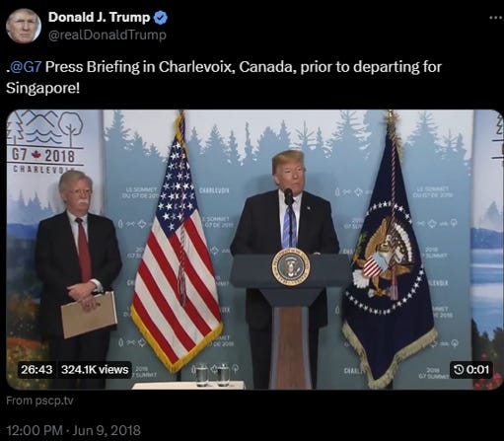The width and height of the screenshot is (504, 441).
Task: Open the Donald J. Trump display name
Action: coord(100,18)
